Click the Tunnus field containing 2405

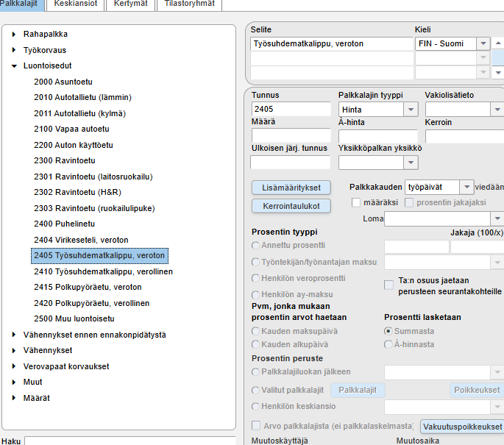click(x=291, y=110)
